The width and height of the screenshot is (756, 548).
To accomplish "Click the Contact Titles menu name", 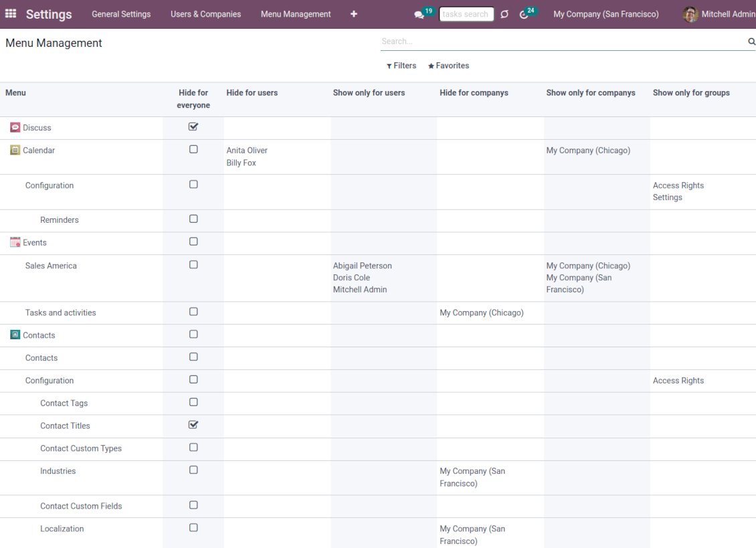I will pos(65,426).
